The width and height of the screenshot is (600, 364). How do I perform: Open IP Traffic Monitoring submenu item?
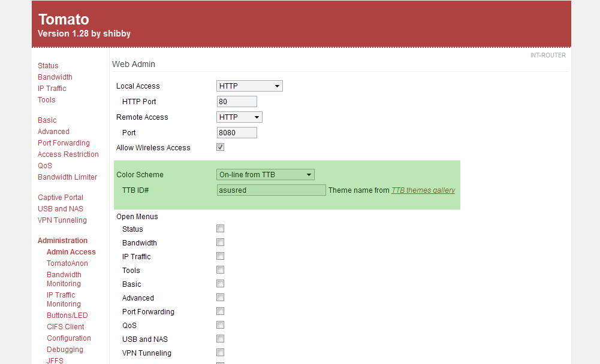click(64, 299)
